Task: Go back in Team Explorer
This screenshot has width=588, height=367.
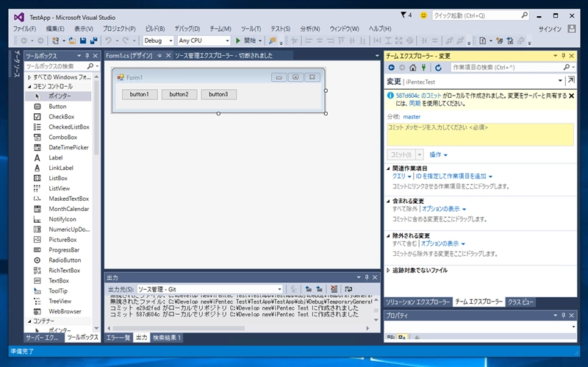Action: coord(392,68)
